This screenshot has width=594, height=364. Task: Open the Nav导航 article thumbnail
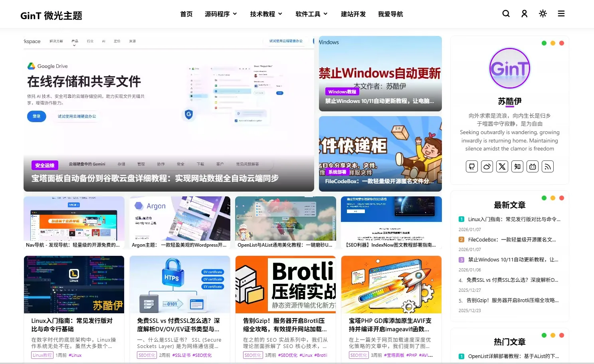click(x=74, y=223)
